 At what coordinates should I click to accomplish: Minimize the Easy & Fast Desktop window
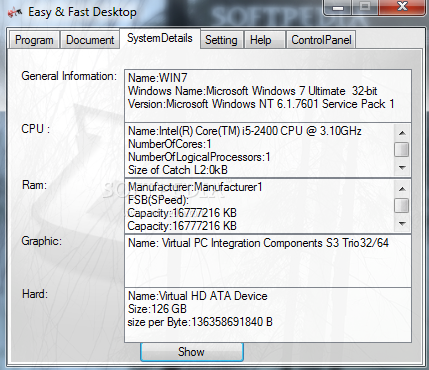(x=338, y=7)
